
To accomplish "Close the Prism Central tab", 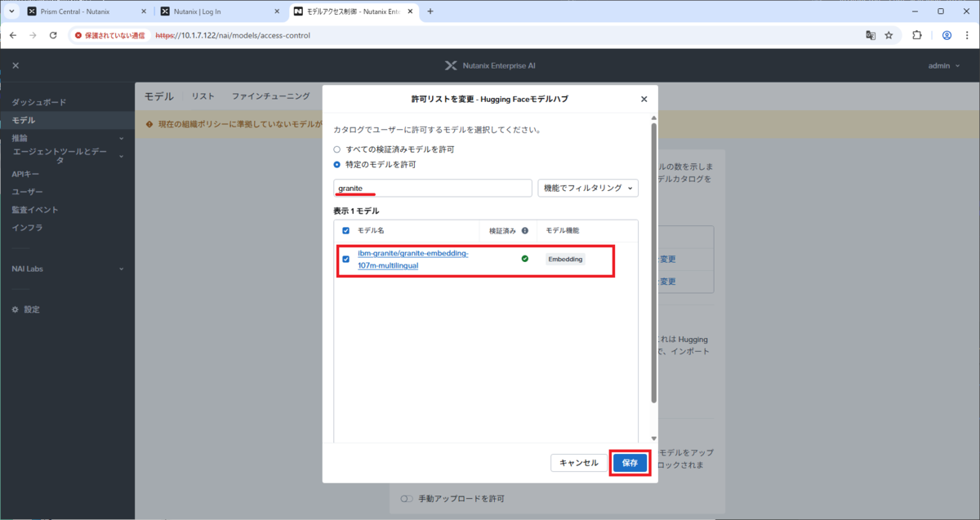I will 143,11.
